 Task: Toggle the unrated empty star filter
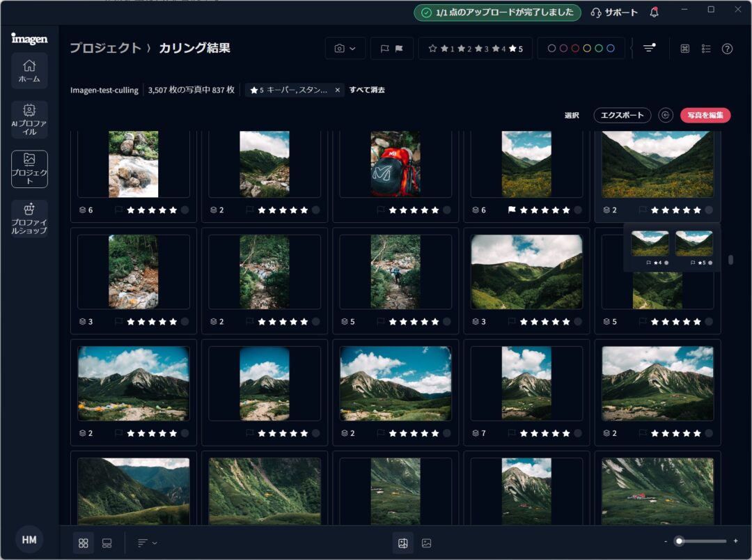tap(432, 49)
